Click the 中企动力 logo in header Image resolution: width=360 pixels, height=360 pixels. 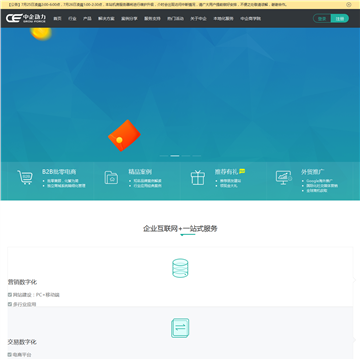click(x=26, y=18)
